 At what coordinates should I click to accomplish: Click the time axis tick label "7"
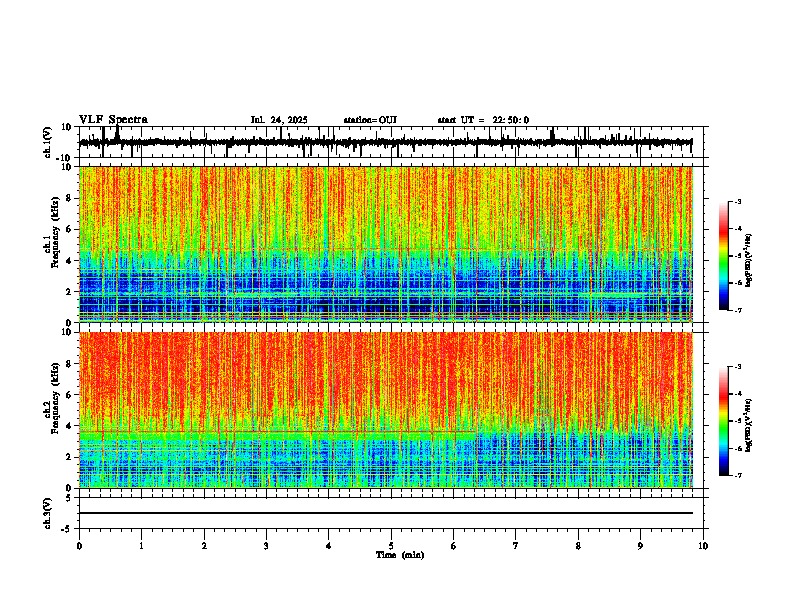coord(516,546)
